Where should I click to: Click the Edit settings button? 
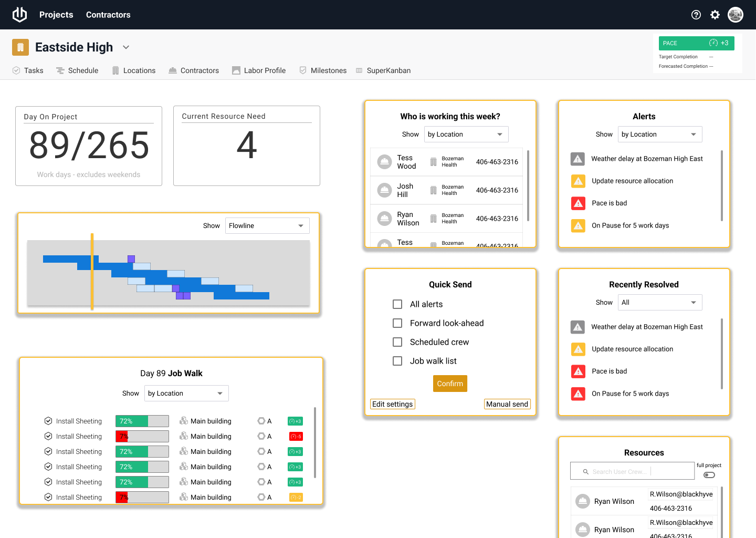(x=393, y=404)
